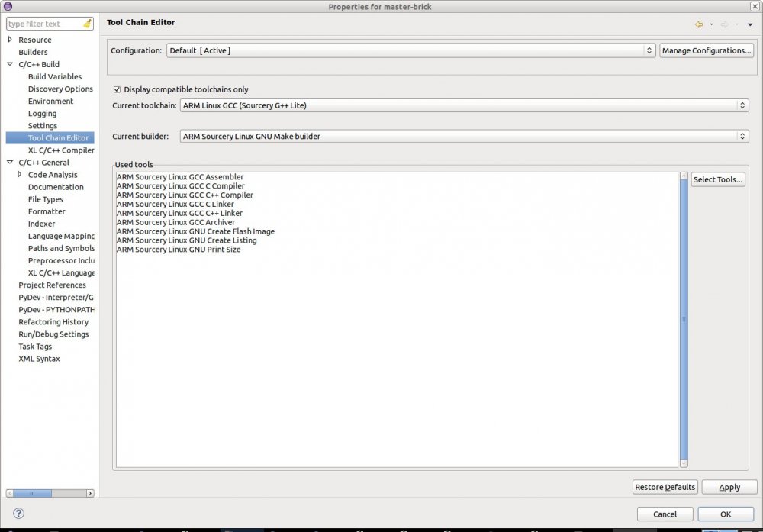763x532 pixels.
Task: Expand the Code Analysis tree node
Action: [20, 175]
